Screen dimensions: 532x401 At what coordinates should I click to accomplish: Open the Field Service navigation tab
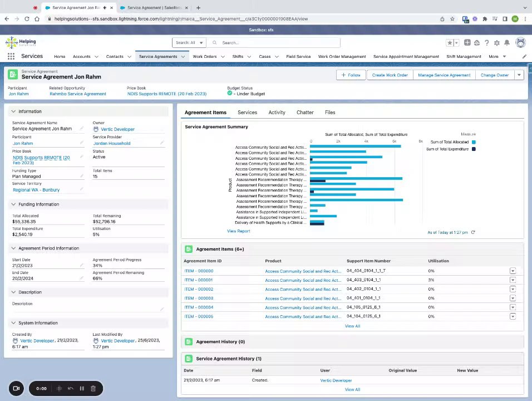[298, 57]
